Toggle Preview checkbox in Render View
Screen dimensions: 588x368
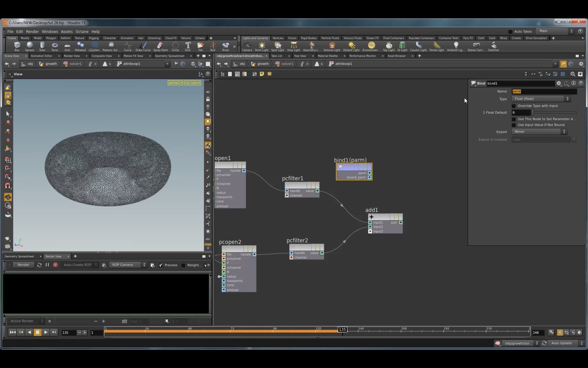coord(161,265)
